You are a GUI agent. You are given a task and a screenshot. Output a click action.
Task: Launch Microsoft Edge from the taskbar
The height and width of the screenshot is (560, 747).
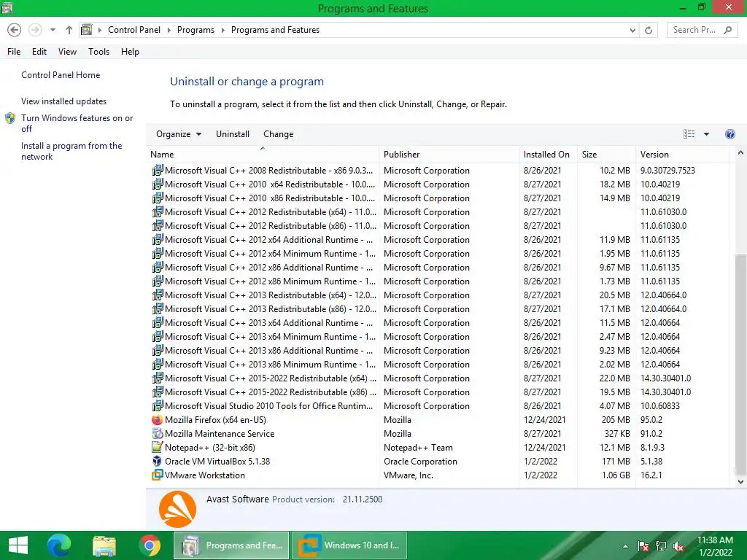point(58,545)
